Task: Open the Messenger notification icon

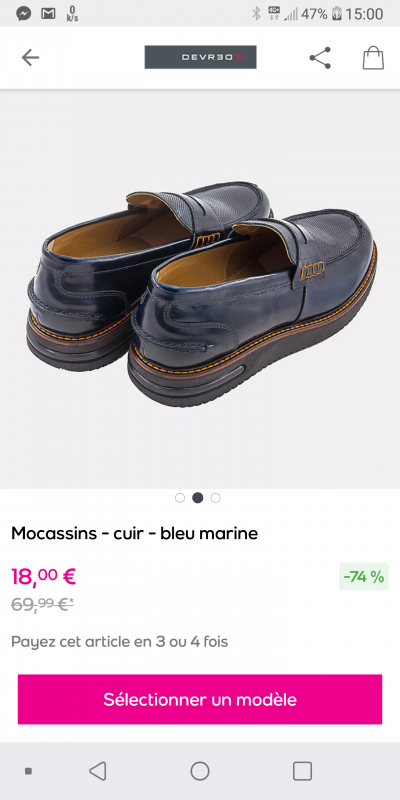Action: tap(23, 14)
